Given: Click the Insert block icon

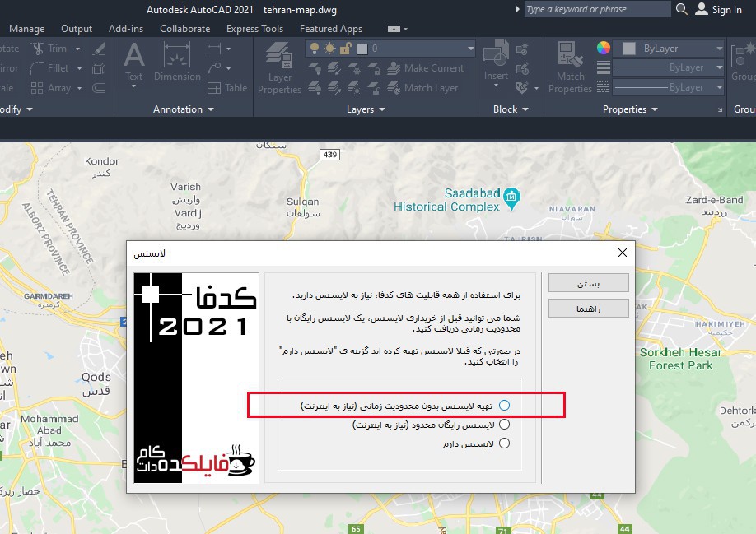Looking at the screenshot, I should tap(496, 60).
